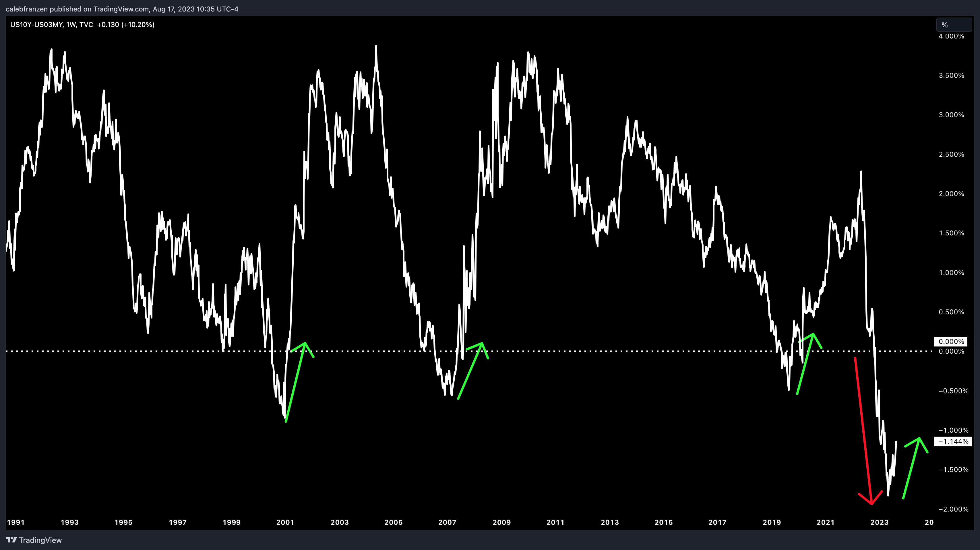Click the TVC source label in legend
980x550 pixels.
pos(86,25)
